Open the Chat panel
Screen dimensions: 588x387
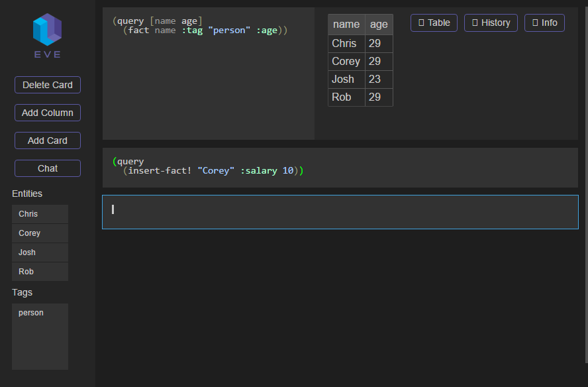[x=47, y=168]
